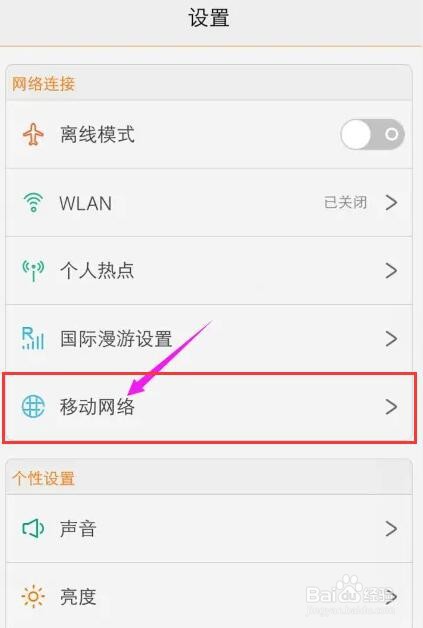423x628 pixels.
Task: Tap the airplane icon for offline mode
Action: 33,135
